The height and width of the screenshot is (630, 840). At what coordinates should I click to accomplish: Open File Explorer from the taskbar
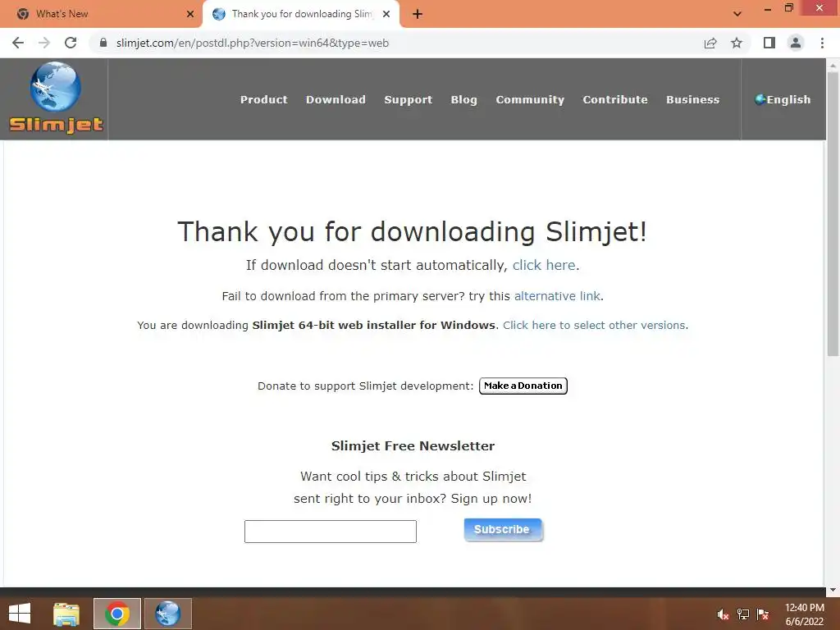(x=66, y=614)
